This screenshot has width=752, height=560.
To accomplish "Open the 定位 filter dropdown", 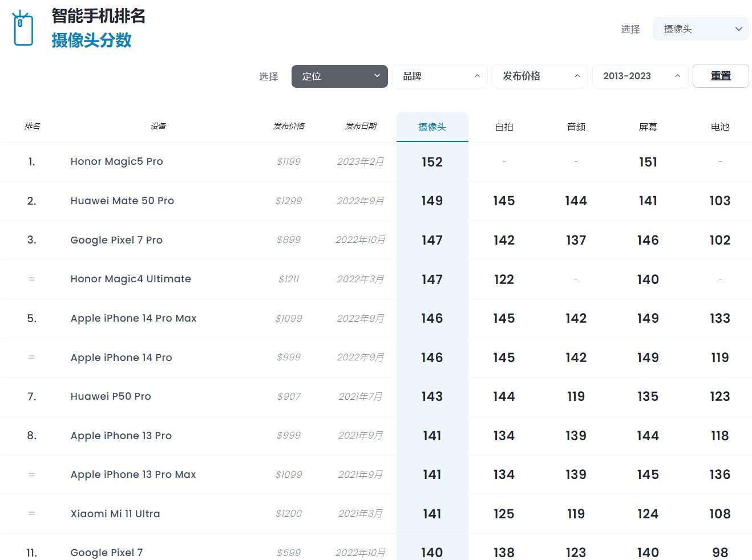I will 339,76.
